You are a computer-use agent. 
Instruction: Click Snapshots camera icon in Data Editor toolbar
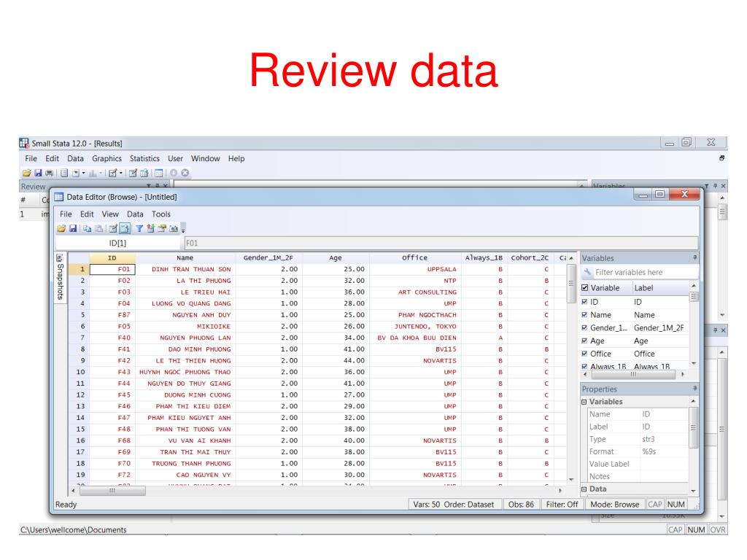coord(174,228)
